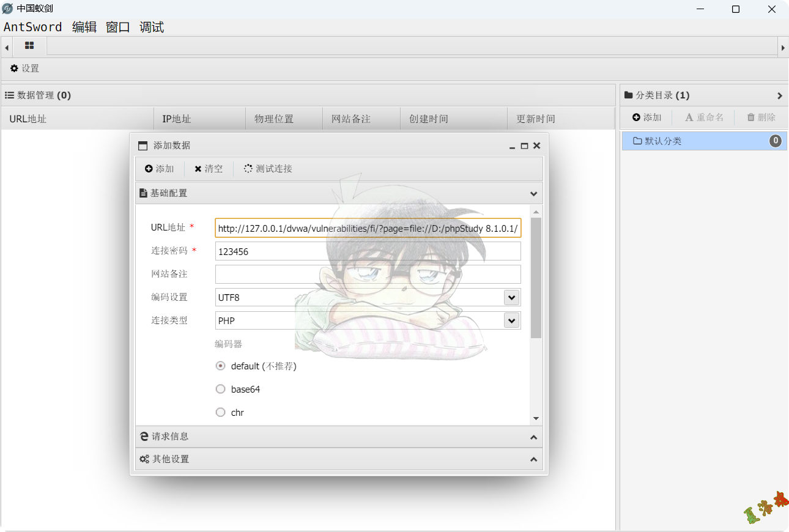
Task: Select the default (不推荐) encoder radio
Action: coord(221,366)
